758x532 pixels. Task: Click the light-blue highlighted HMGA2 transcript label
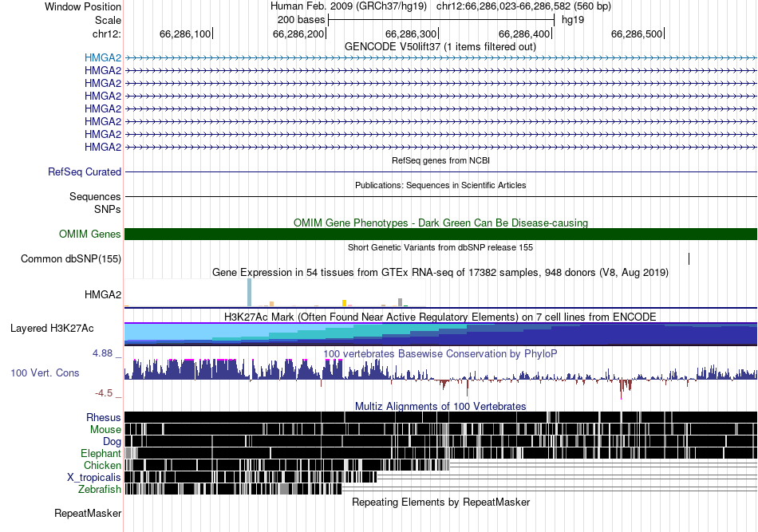(102, 58)
